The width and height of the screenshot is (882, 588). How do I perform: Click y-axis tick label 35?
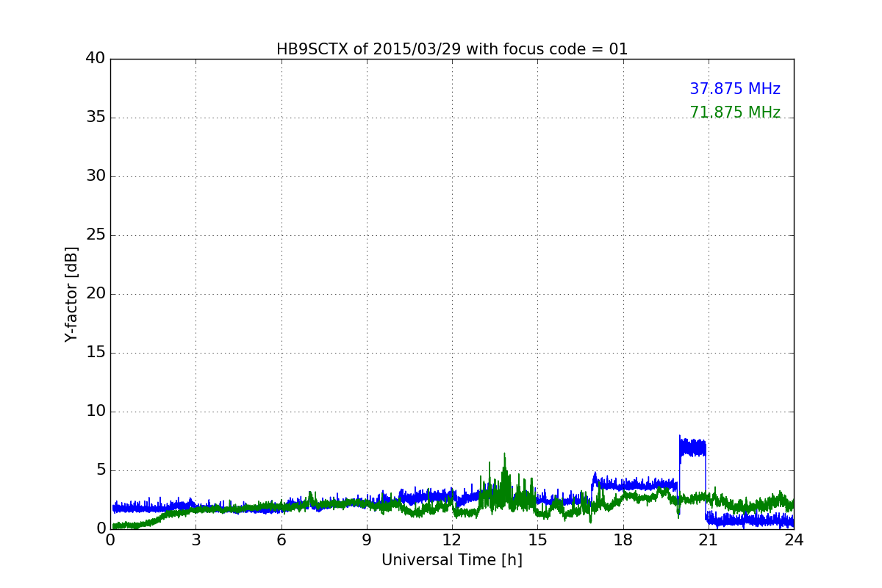[96, 117]
